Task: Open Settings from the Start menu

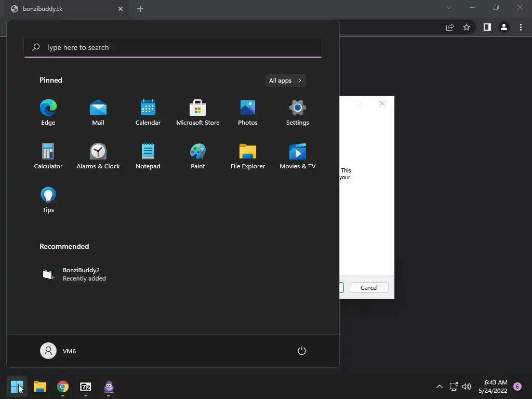Action: click(x=298, y=113)
